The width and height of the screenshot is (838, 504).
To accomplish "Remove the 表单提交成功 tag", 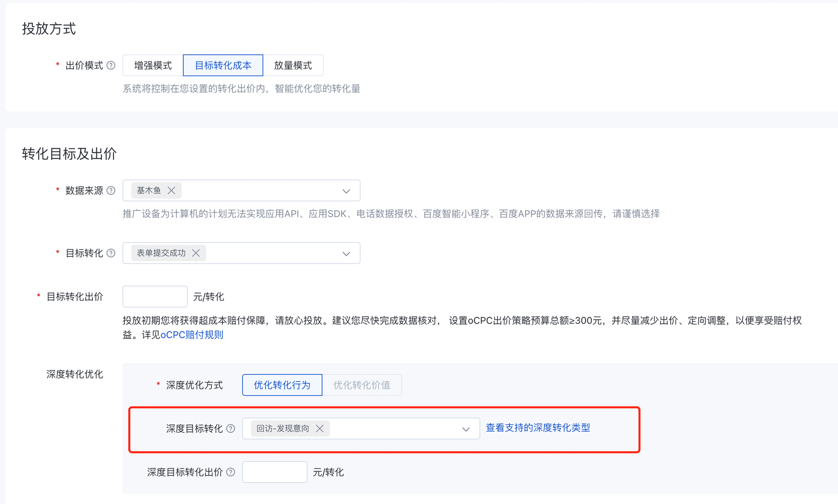I will [196, 253].
